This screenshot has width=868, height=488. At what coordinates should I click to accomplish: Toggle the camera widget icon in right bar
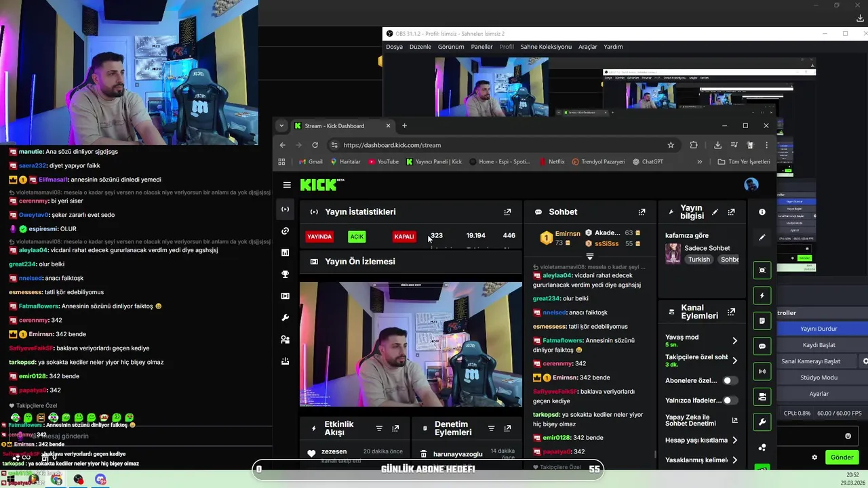click(762, 396)
